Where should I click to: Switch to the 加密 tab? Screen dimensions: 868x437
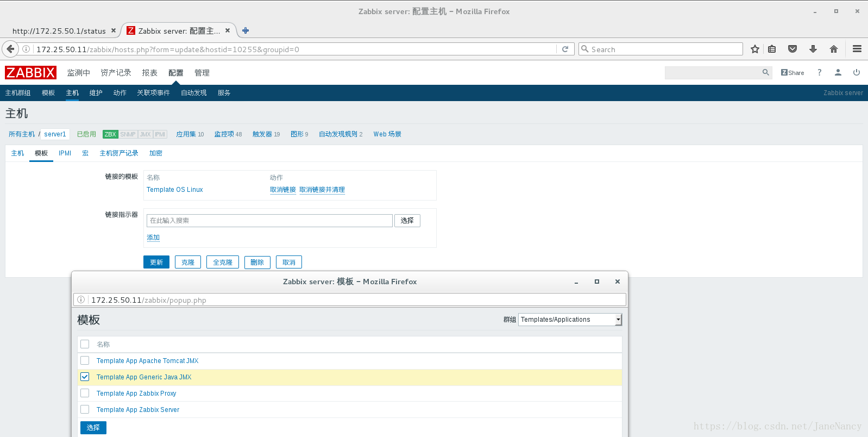156,153
